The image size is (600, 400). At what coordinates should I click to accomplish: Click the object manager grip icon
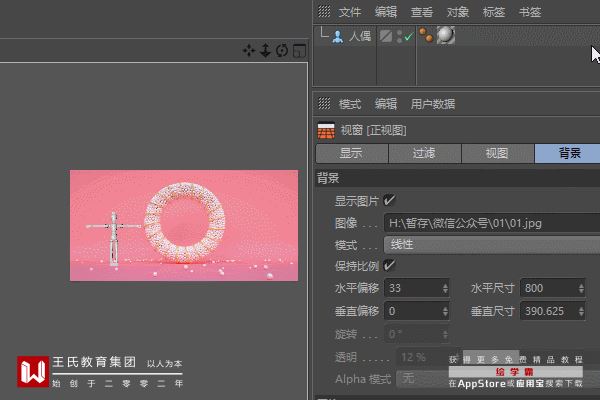(324, 11)
